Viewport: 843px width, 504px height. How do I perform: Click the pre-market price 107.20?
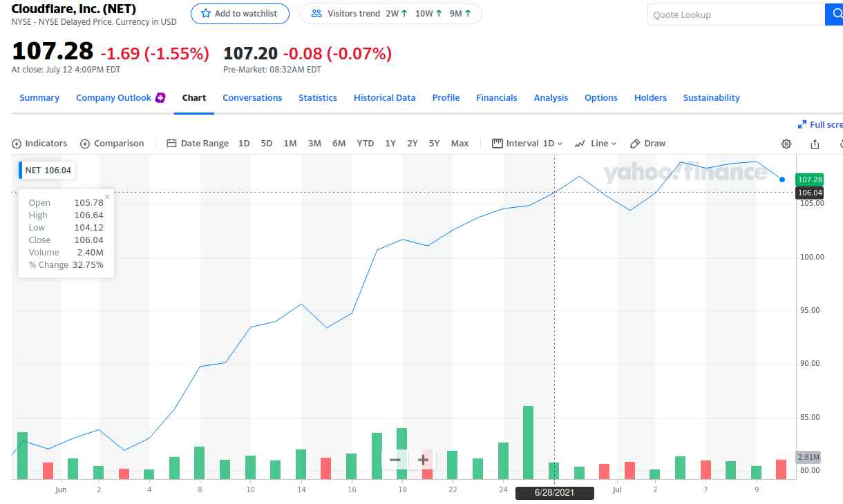tap(251, 53)
